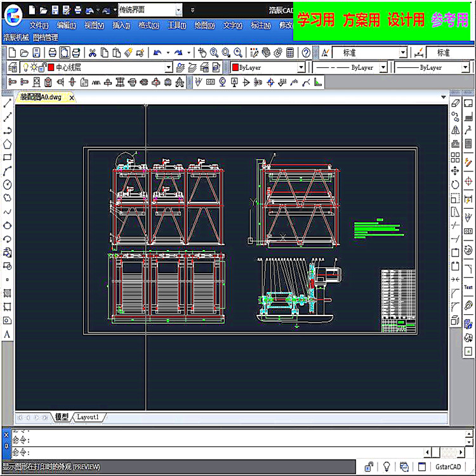Choose the Polygon drawing tool
This screenshot has width=476, height=476.
(x=7, y=144)
